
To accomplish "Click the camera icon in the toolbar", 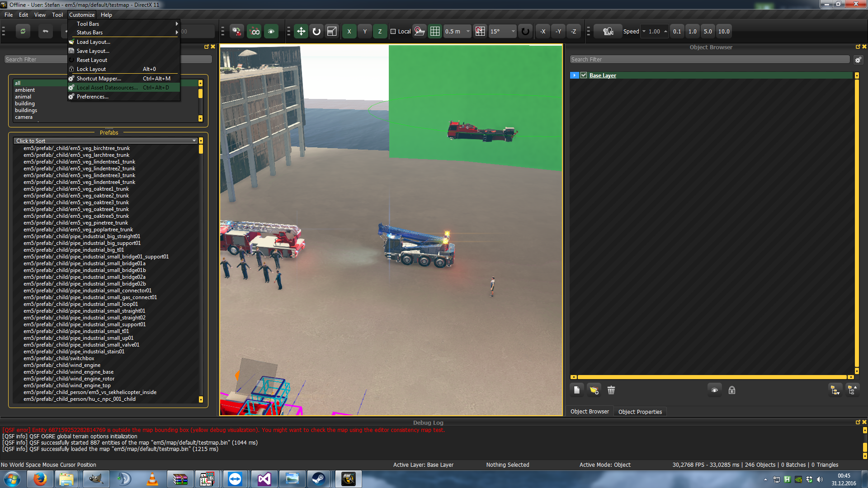I will click(608, 31).
